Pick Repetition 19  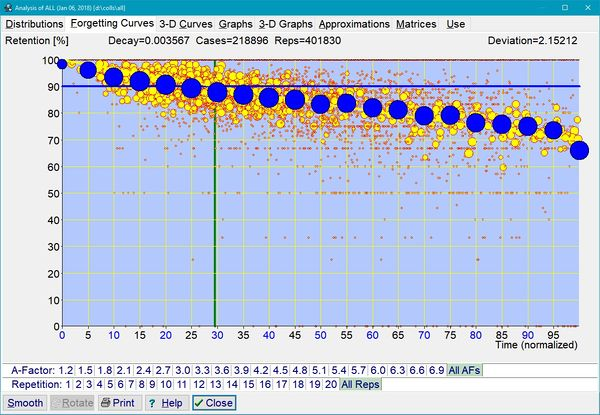click(x=315, y=384)
